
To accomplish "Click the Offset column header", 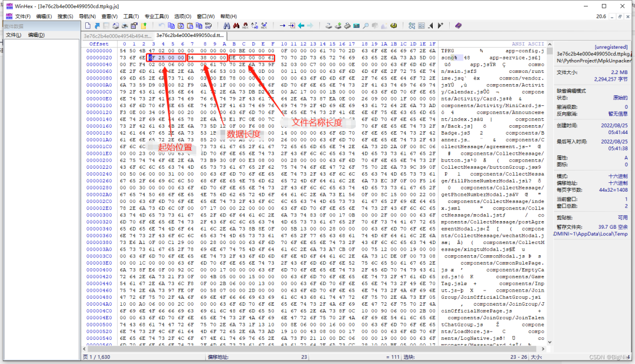I will (99, 44).
